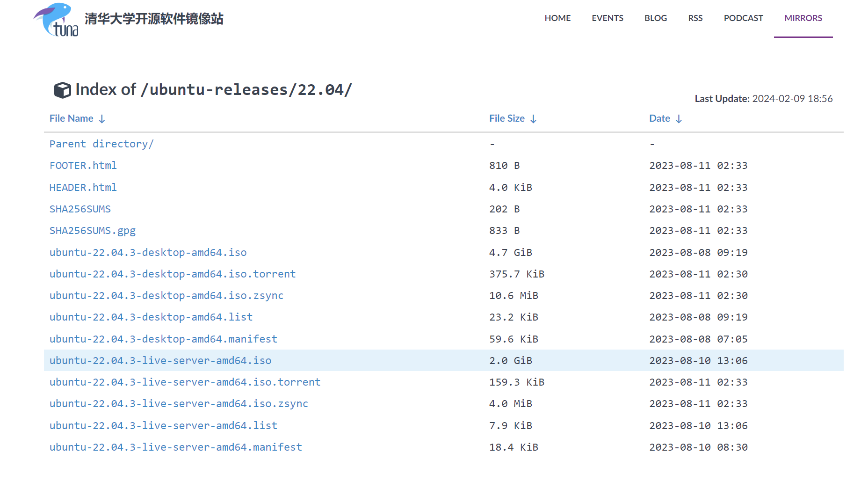Go to the BLOG page

click(656, 18)
